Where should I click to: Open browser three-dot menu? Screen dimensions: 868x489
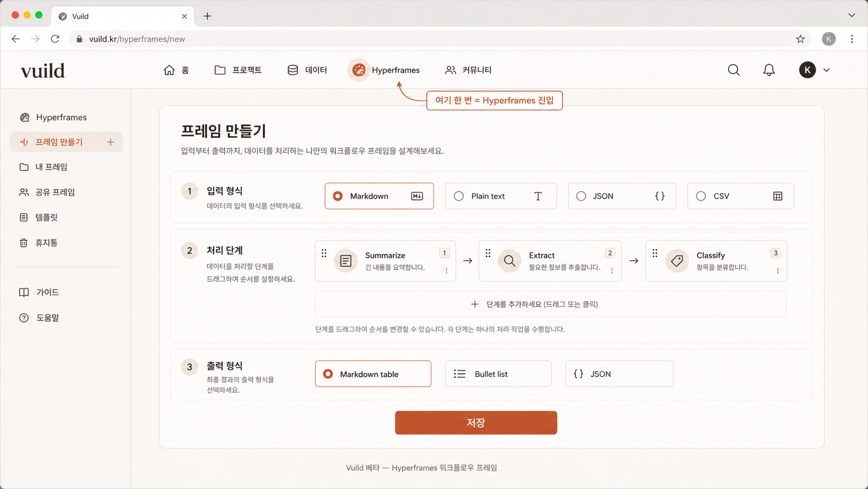pyautogui.click(x=852, y=39)
